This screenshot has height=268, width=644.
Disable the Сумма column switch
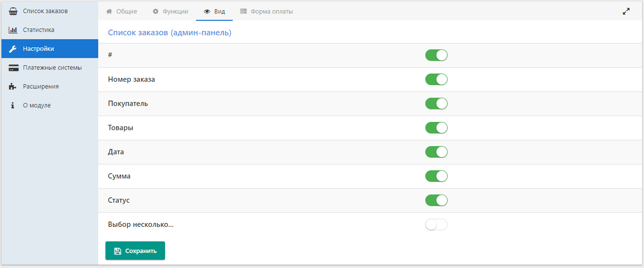click(436, 176)
